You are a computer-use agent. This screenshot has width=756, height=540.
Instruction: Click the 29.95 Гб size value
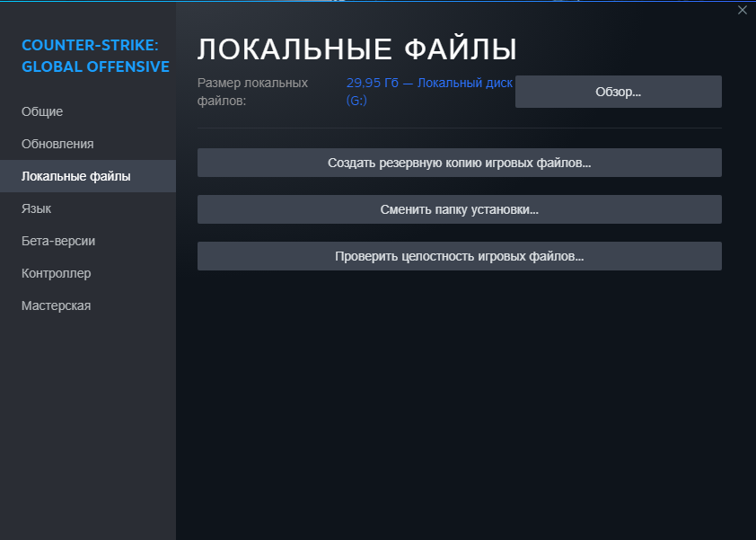coord(372,83)
